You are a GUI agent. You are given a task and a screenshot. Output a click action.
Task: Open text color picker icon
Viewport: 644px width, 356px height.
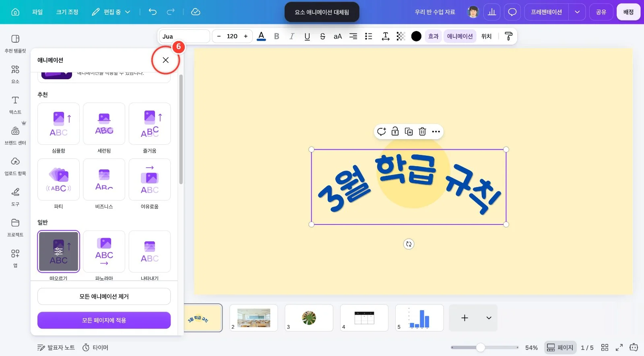pyautogui.click(x=261, y=36)
